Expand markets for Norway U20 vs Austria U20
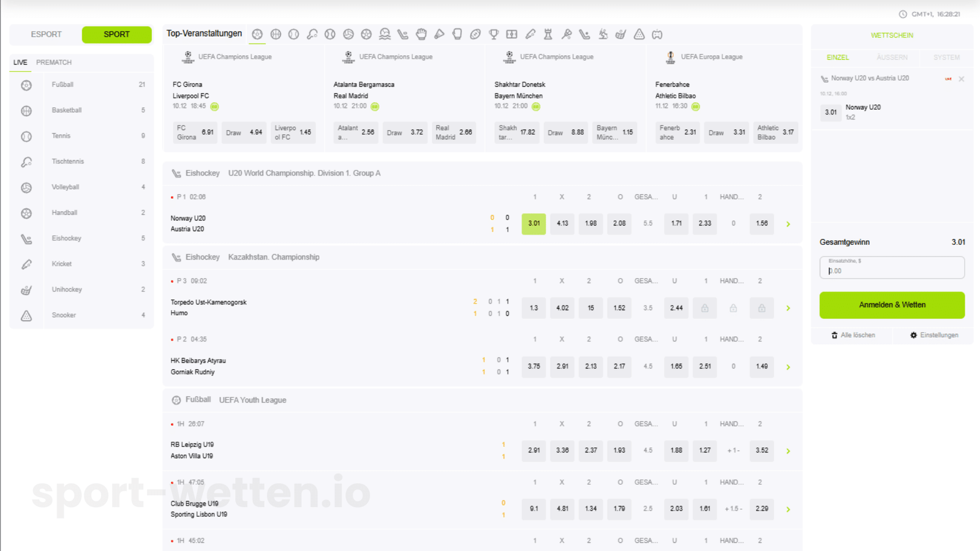The height and width of the screenshot is (551, 980). [x=788, y=224]
